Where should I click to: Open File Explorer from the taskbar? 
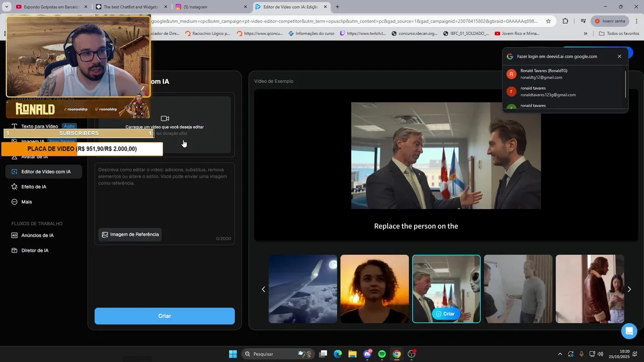click(x=353, y=354)
